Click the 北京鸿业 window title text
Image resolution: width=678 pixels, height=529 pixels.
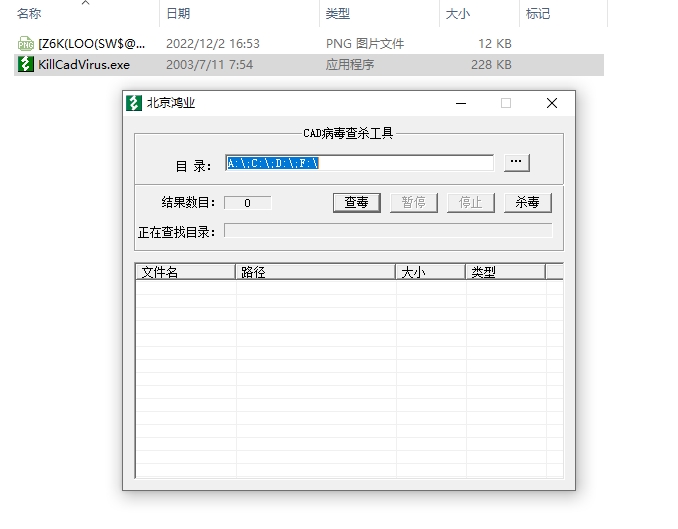[171, 103]
